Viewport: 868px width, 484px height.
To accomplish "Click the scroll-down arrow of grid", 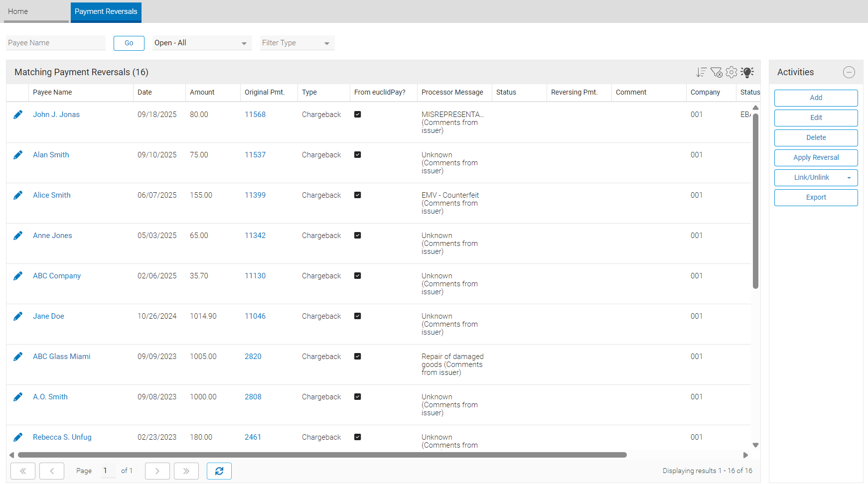I will (755, 445).
